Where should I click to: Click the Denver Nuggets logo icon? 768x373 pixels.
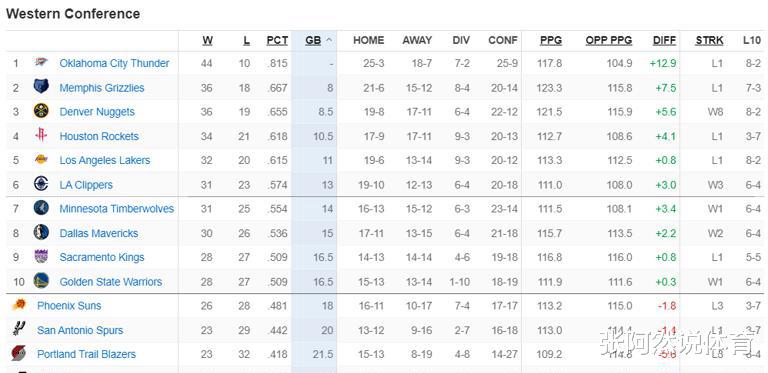[41, 111]
